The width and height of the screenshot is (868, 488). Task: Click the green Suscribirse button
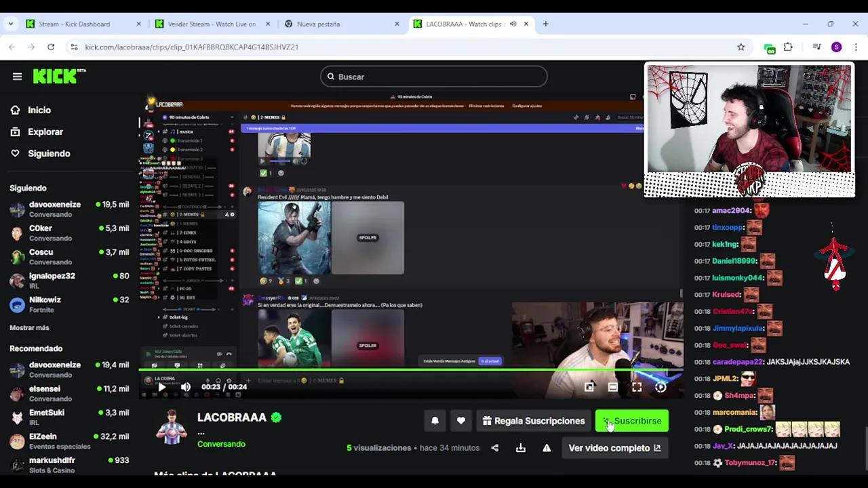pos(631,421)
